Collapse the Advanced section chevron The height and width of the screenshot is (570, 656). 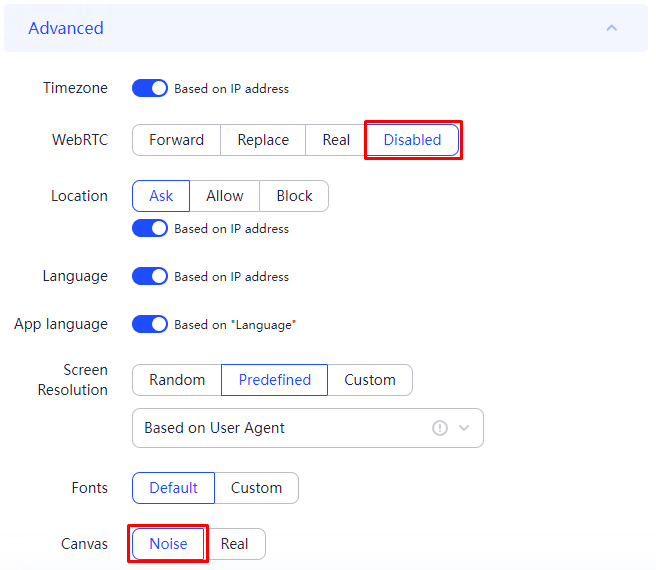[x=612, y=28]
